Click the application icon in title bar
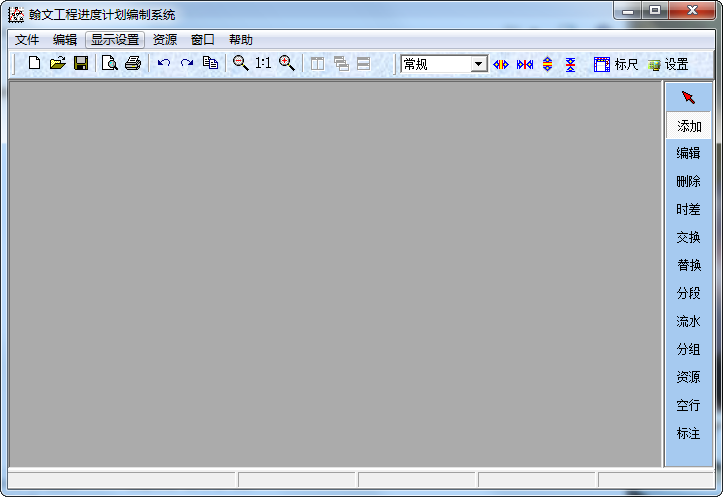 point(16,15)
